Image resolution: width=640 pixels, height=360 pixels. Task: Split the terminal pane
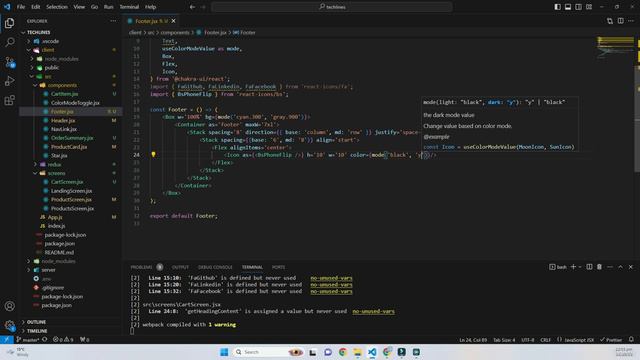pos(589,267)
